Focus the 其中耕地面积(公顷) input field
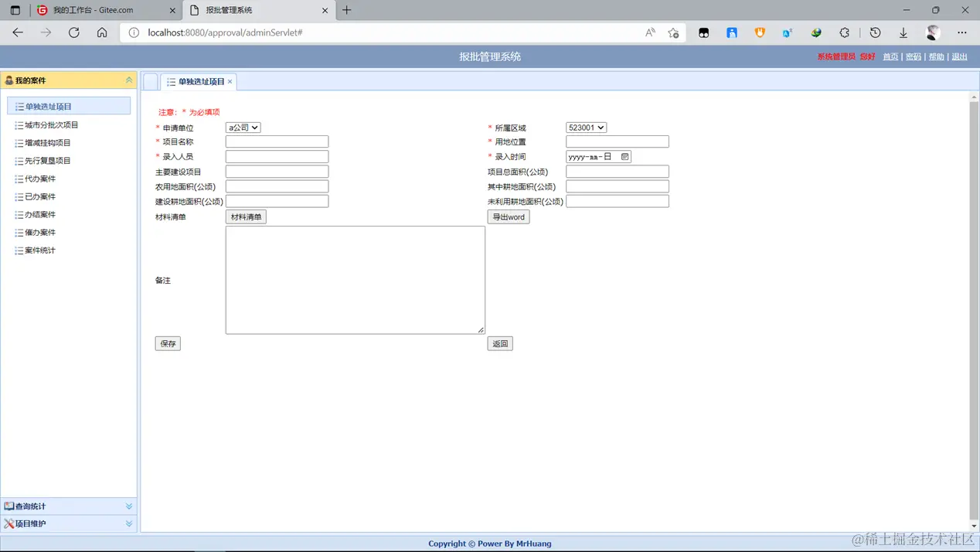980x552 pixels. (x=618, y=186)
